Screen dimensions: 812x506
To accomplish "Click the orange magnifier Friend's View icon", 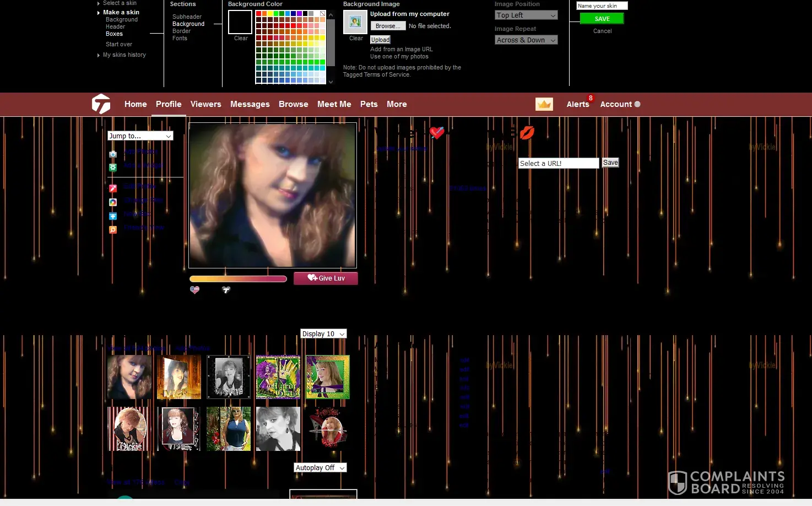I will pyautogui.click(x=113, y=230).
